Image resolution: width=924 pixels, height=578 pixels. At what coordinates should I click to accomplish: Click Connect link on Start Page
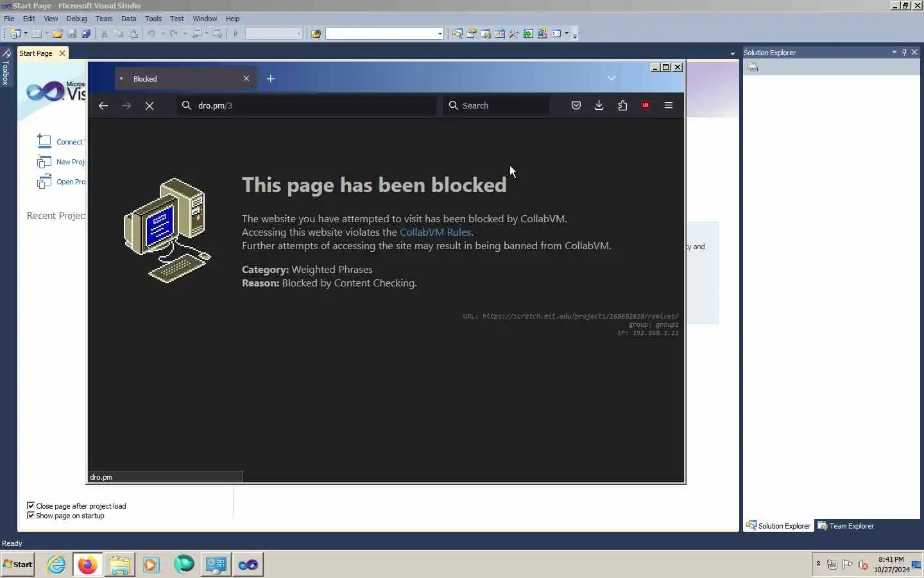tap(69, 142)
